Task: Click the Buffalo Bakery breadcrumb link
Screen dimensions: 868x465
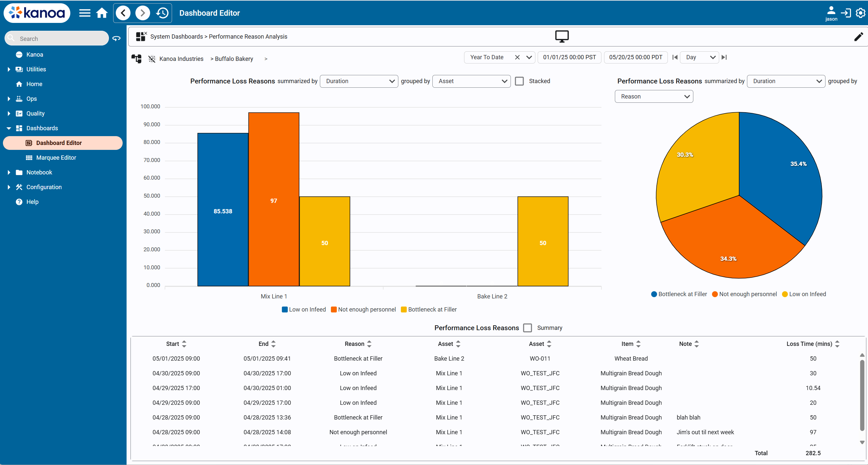Action: point(234,58)
